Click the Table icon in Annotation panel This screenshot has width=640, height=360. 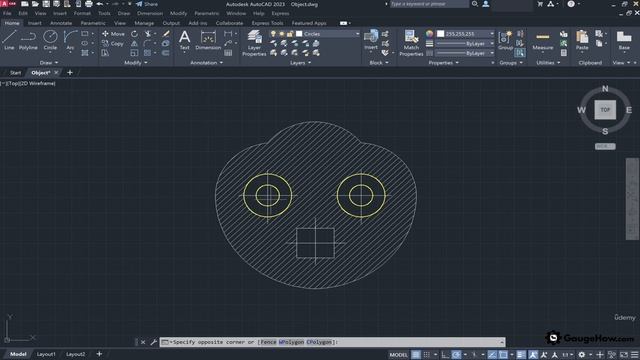[228, 53]
